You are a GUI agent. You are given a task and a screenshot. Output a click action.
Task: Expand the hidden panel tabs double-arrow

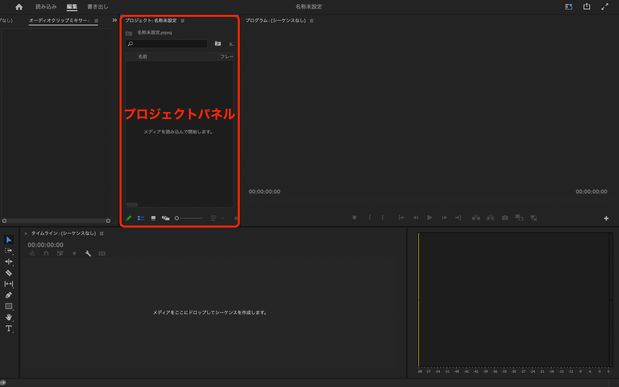[114, 20]
